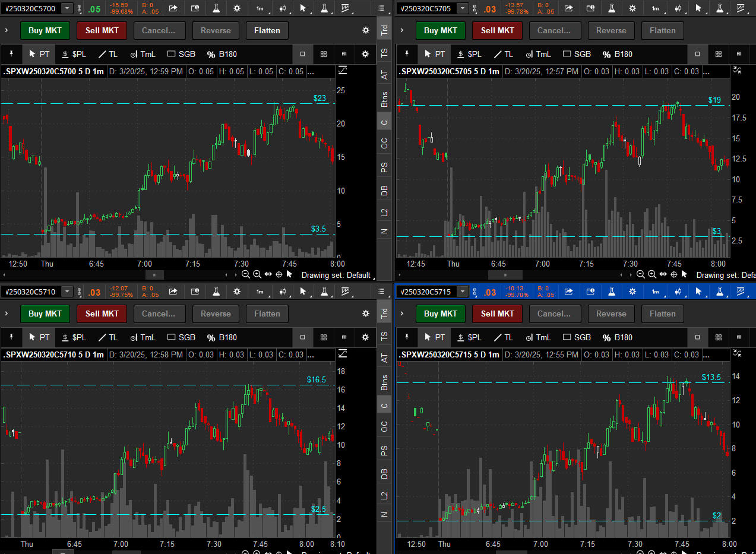Click zoom out magnifier under the C5705 chart
The image size is (756, 554).
[641, 274]
